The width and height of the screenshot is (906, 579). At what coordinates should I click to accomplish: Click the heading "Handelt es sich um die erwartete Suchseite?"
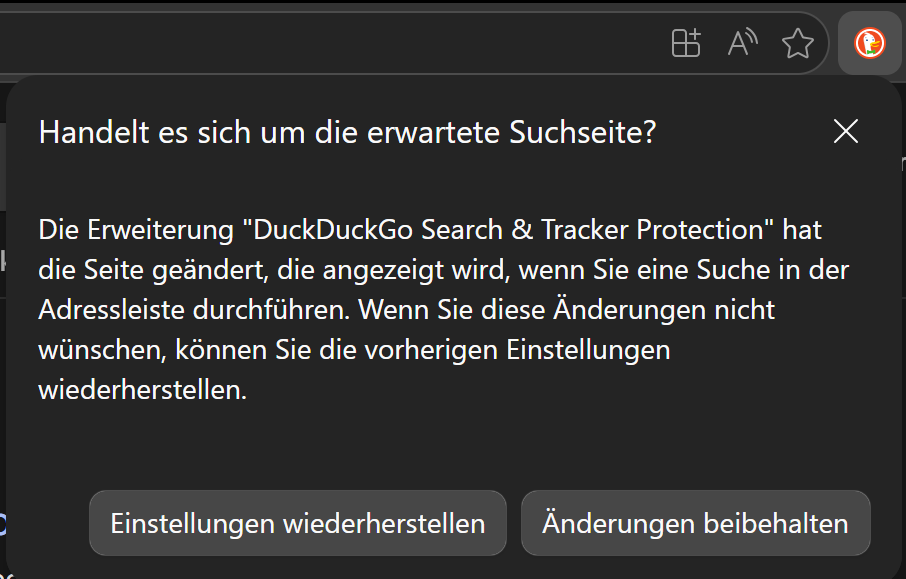(x=347, y=132)
